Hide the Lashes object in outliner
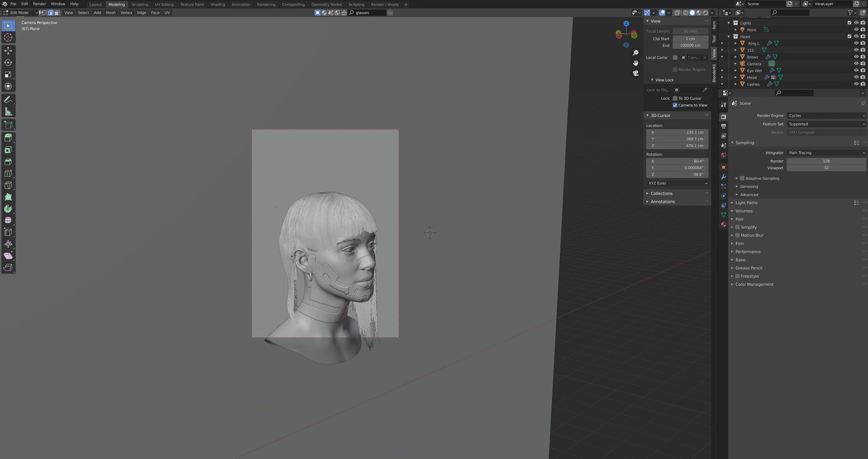The height and width of the screenshot is (459, 868). coord(856,84)
